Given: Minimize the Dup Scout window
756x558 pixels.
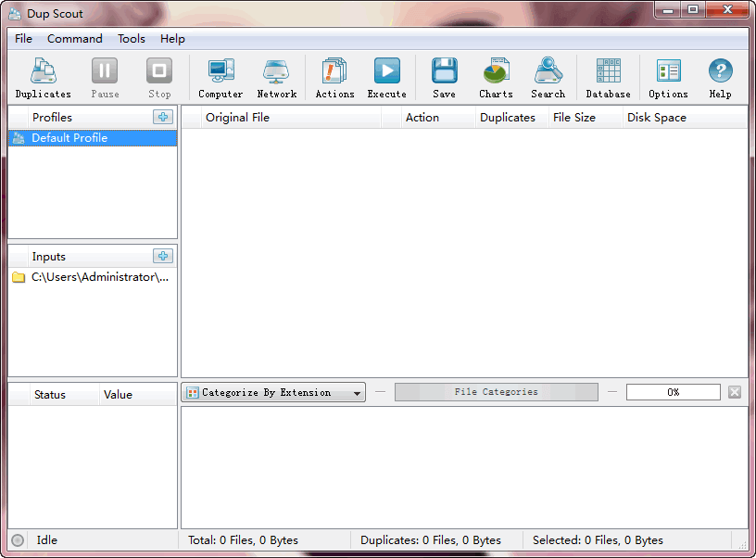Looking at the screenshot, I should (x=668, y=9).
